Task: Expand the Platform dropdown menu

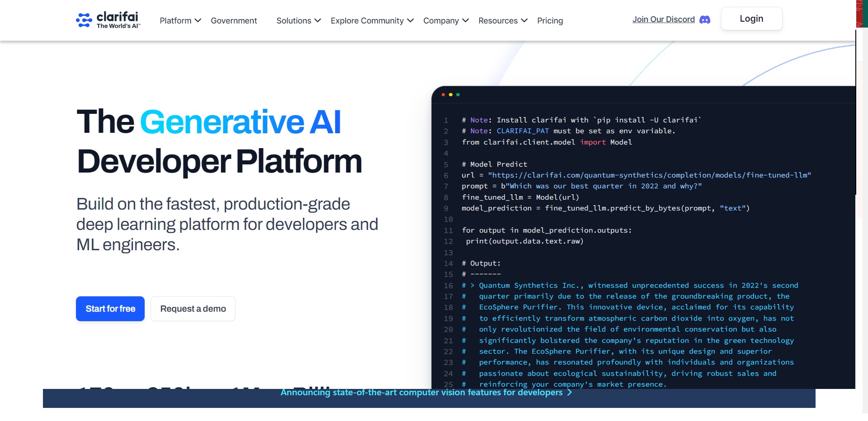Action: 179,20
